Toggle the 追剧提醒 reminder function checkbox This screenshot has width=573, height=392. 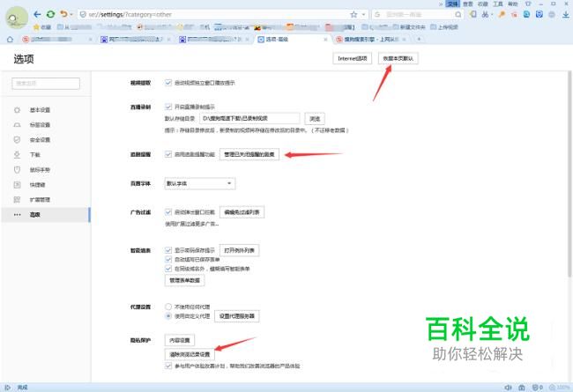coord(168,154)
